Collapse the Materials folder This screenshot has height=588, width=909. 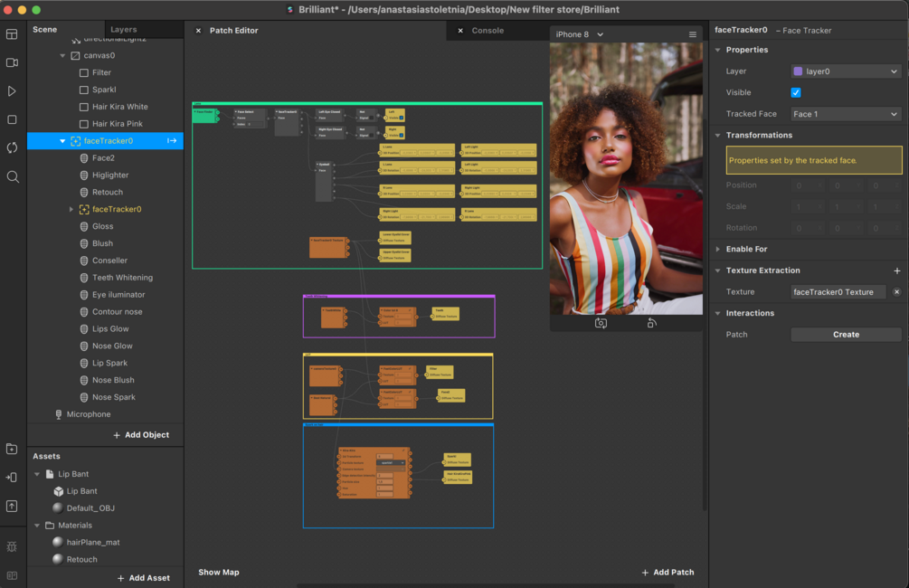37,526
